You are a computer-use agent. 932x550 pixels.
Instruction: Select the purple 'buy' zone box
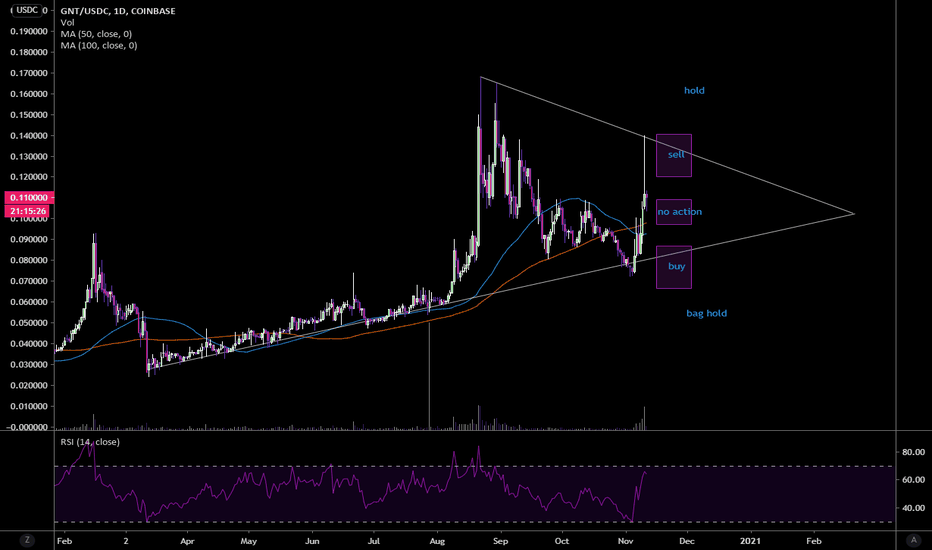[x=673, y=267]
